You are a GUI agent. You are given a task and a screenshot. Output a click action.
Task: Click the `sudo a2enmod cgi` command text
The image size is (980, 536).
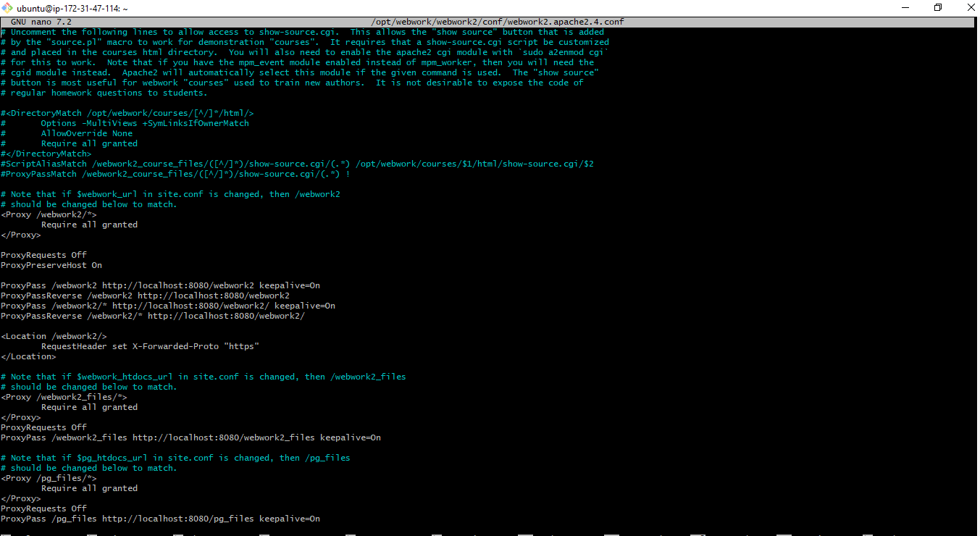click(564, 52)
